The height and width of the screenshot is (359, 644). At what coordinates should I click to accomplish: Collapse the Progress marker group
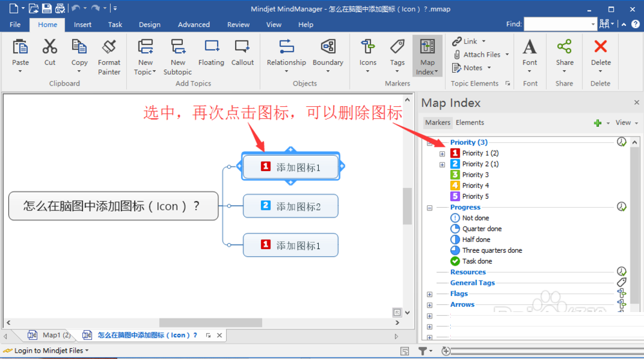point(430,208)
